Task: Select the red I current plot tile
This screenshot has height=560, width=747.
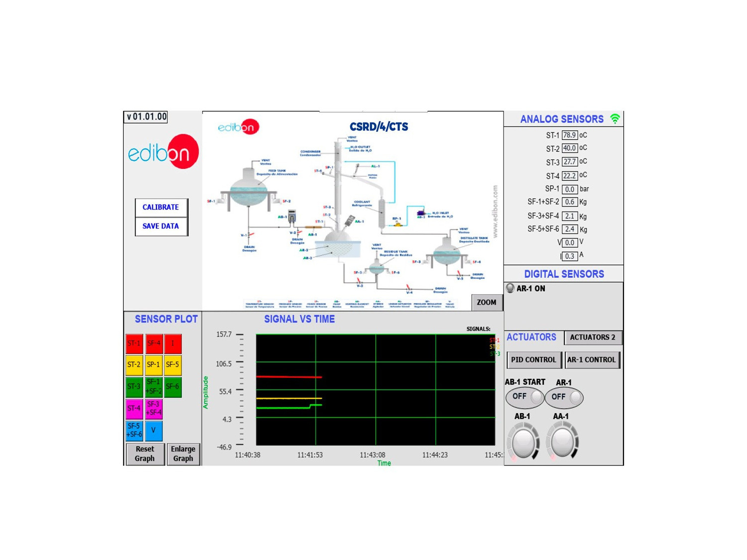Action: point(173,343)
